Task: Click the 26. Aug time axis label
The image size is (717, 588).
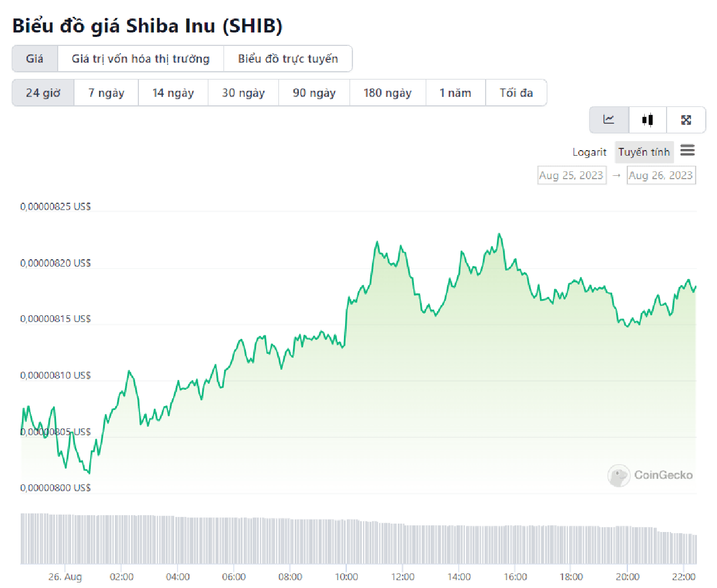Action: (65, 577)
